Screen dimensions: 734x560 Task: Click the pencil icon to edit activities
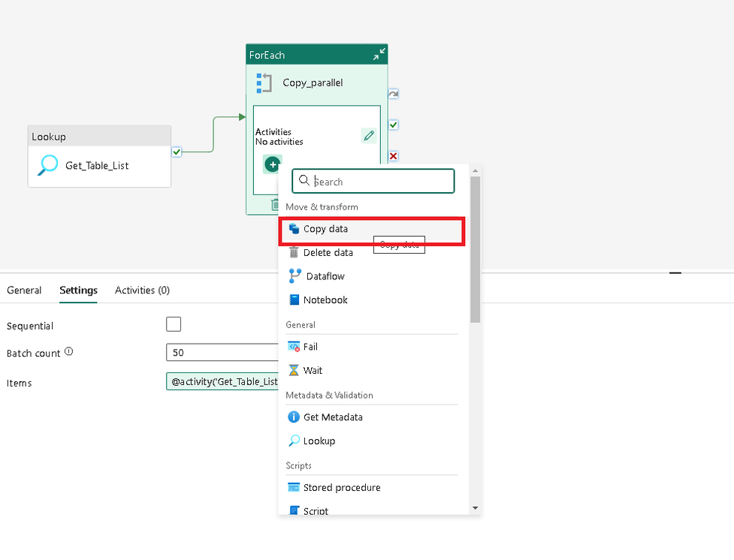(368, 136)
